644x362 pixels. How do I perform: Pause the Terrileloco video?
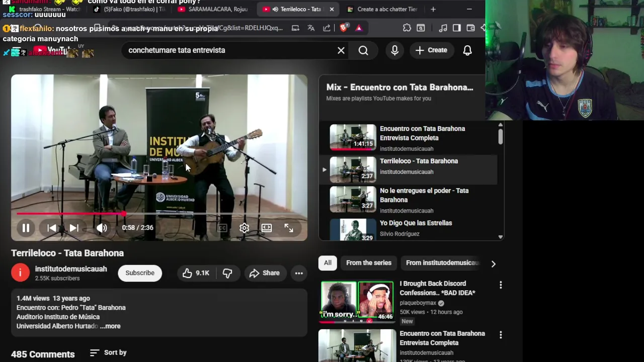pyautogui.click(x=26, y=228)
